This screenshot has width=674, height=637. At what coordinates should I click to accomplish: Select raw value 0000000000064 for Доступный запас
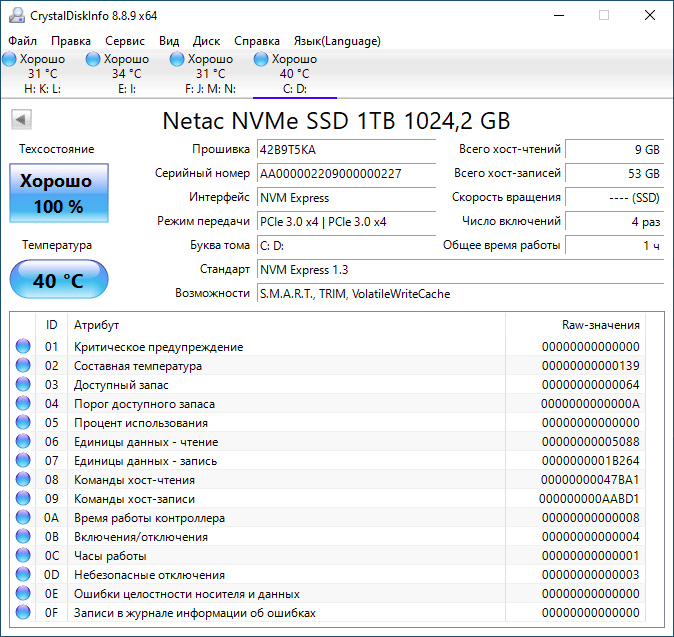coord(591,385)
